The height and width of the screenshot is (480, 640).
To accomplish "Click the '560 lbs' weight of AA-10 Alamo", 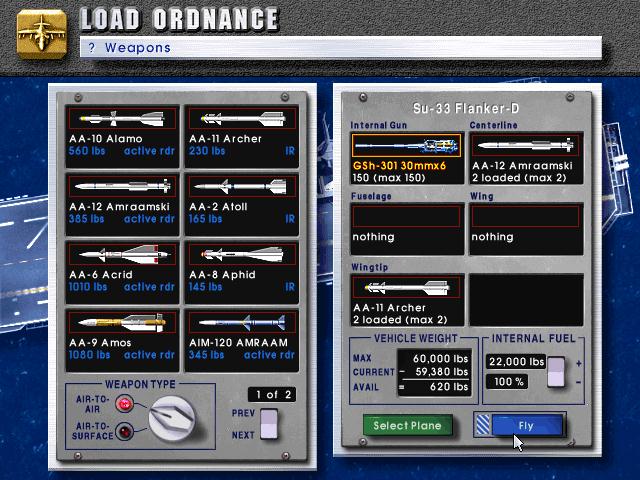I will point(87,151).
